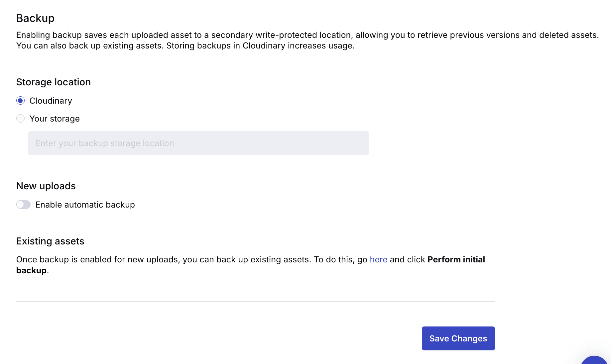611x364 pixels.
Task: Click the "Your storage" option label text
Action: [55, 119]
